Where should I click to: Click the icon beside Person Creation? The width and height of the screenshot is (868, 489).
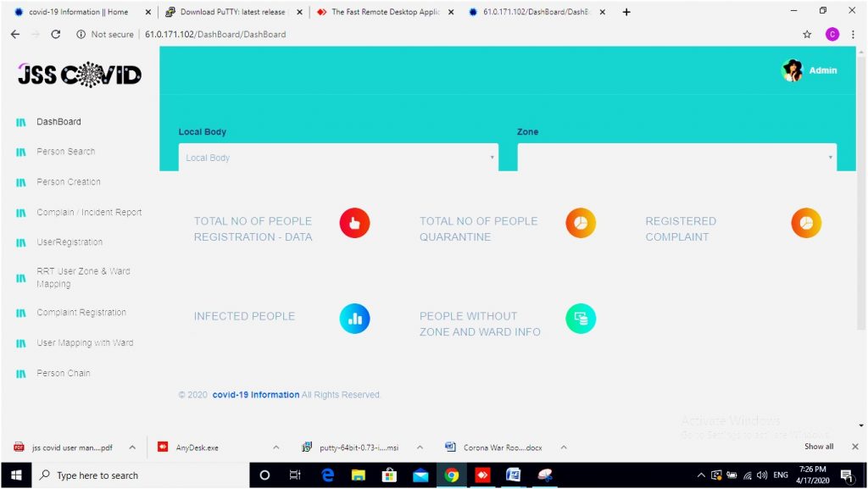tap(21, 182)
